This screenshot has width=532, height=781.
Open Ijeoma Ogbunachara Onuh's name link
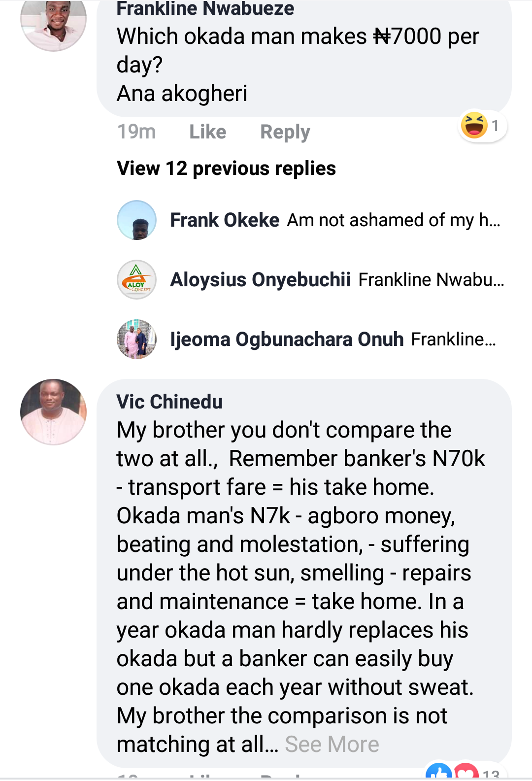(287, 340)
